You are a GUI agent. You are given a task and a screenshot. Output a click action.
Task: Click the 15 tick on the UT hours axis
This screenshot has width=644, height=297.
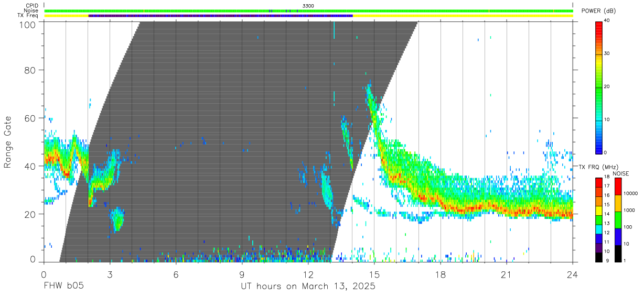click(374, 274)
